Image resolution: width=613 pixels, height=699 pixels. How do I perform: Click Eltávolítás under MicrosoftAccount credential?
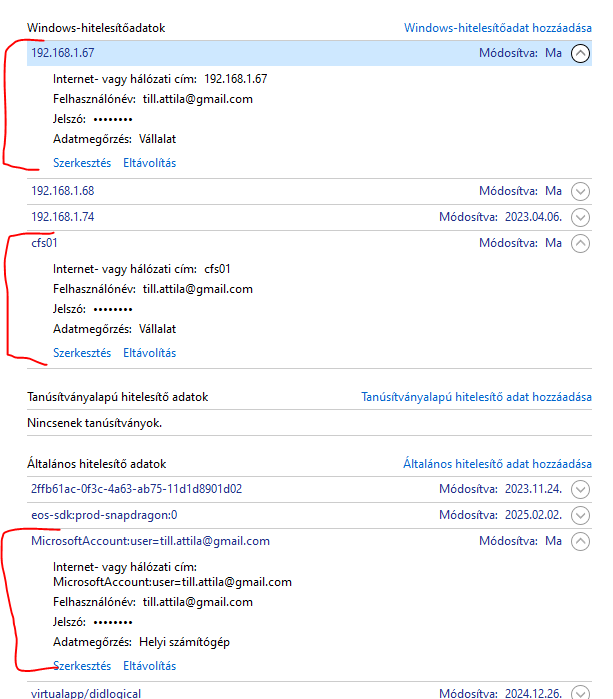click(x=149, y=666)
